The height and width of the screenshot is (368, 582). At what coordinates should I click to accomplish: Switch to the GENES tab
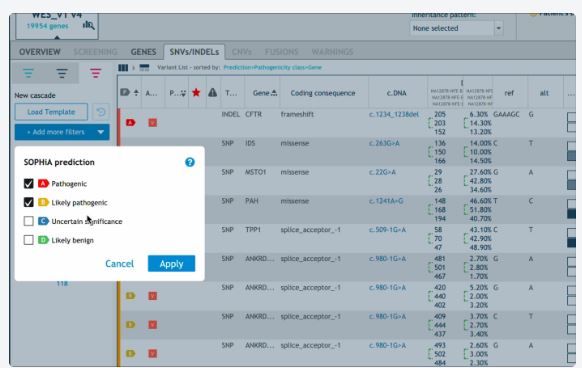tap(143, 52)
